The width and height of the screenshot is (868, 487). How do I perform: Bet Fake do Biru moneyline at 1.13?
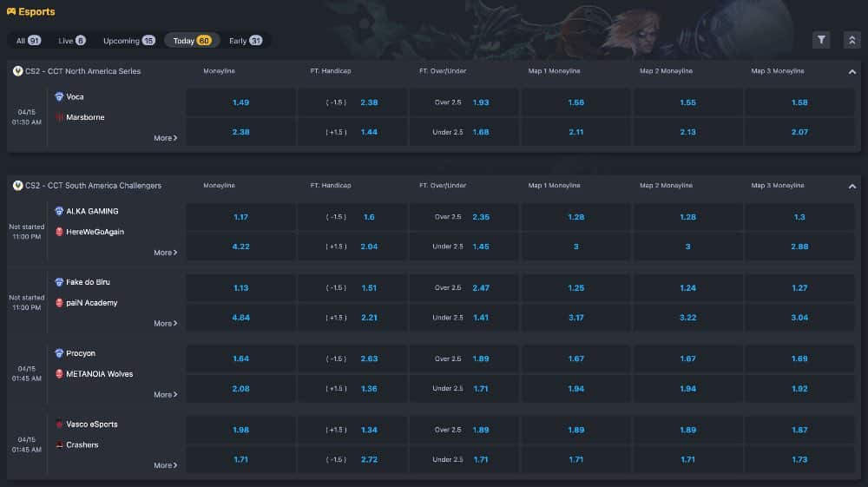(240, 288)
